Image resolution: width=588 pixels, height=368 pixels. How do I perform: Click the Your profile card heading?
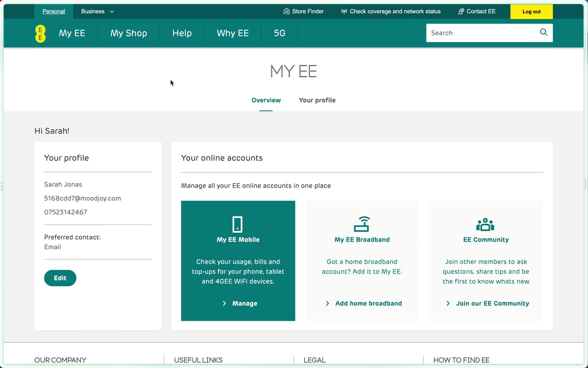click(x=66, y=158)
